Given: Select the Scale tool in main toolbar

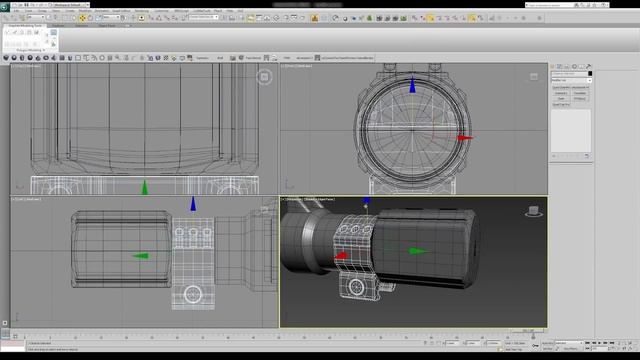Looking at the screenshot, I should [x=98, y=18].
